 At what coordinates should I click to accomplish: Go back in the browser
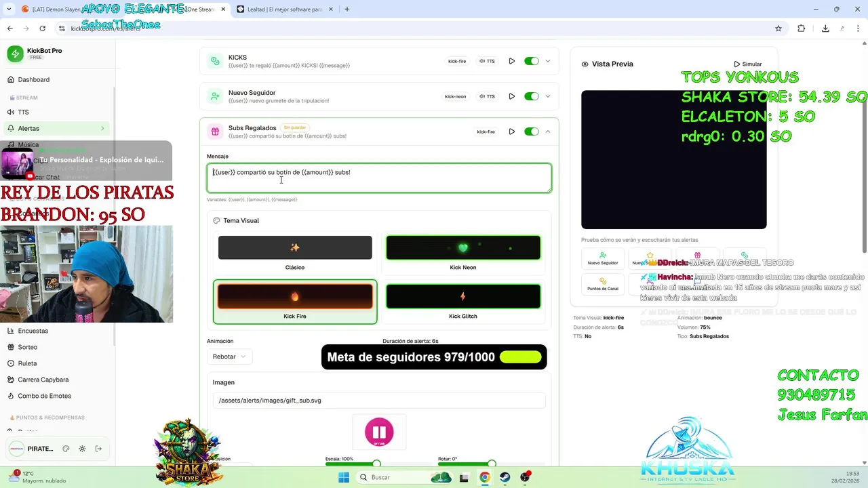[x=9, y=28]
